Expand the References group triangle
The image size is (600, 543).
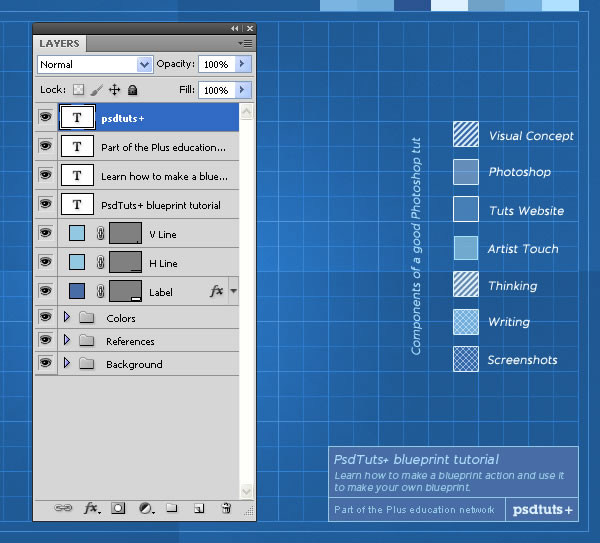pos(67,339)
